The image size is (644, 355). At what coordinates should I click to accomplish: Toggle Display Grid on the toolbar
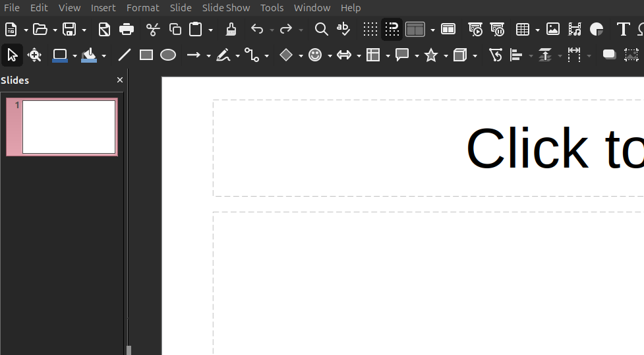(x=370, y=29)
